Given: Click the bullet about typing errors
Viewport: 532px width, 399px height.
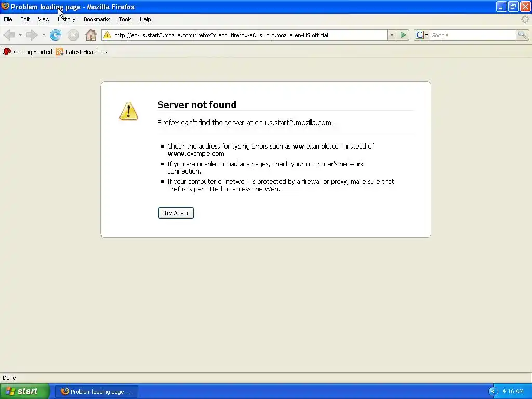Looking at the screenshot, I should (x=270, y=150).
